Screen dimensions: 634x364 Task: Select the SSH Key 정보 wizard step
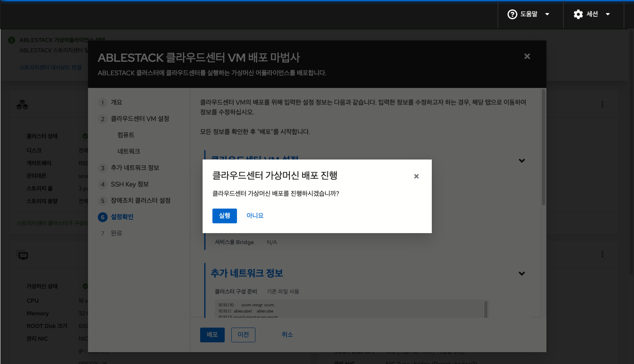pyautogui.click(x=130, y=184)
